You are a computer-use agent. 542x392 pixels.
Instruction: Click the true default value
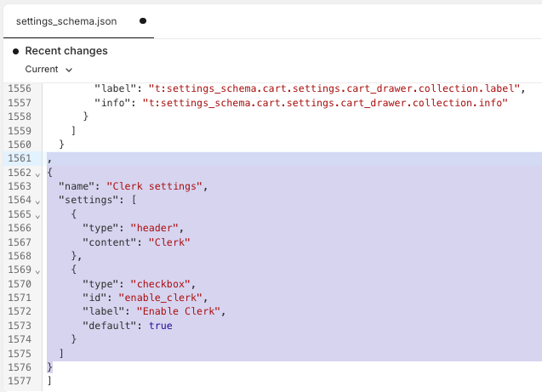tap(160, 326)
